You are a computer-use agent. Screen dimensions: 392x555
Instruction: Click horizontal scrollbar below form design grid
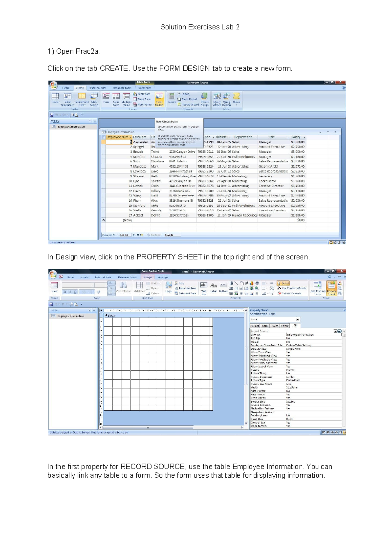pos(171,427)
